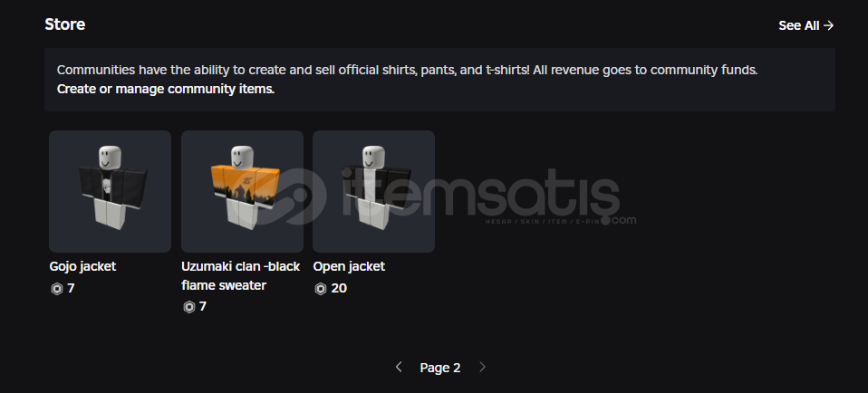This screenshot has height=393, width=868.
Task: Click the price 20 on Open jacket
Action: 339,288
